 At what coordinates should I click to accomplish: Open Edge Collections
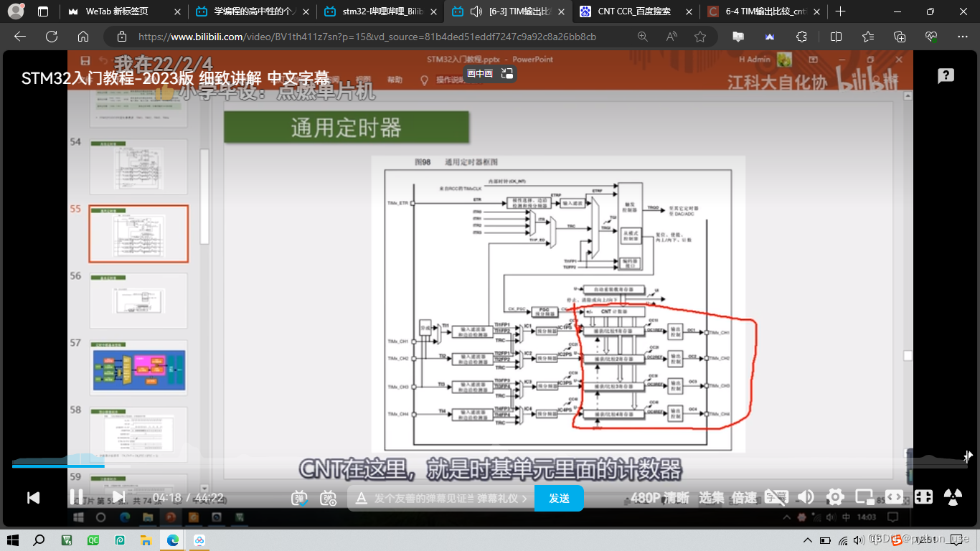point(900,37)
